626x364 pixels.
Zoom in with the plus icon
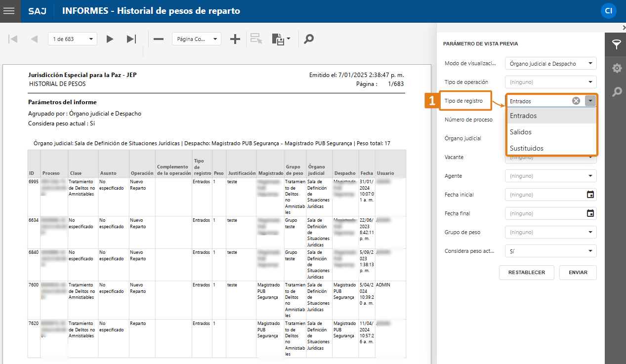(x=235, y=39)
